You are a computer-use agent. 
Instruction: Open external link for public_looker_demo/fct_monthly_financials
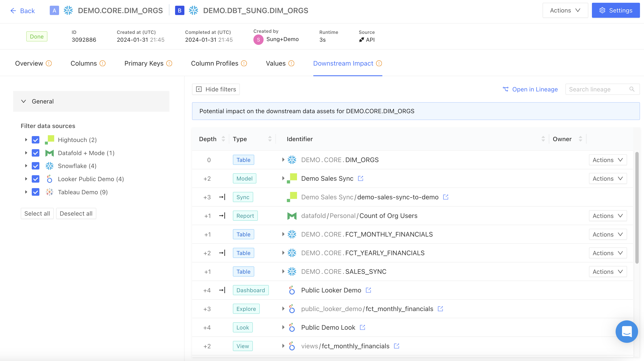pyautogui.click(x=440, y=309)
